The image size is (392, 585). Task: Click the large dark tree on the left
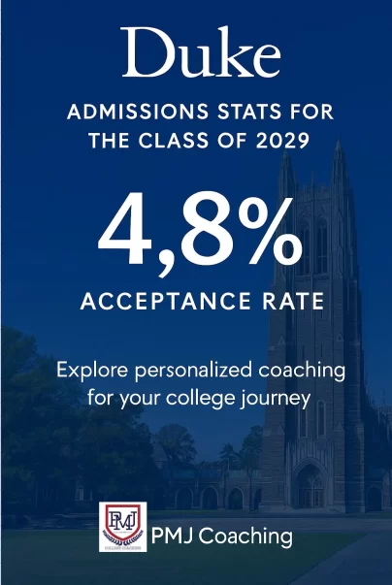click(71, 418)
